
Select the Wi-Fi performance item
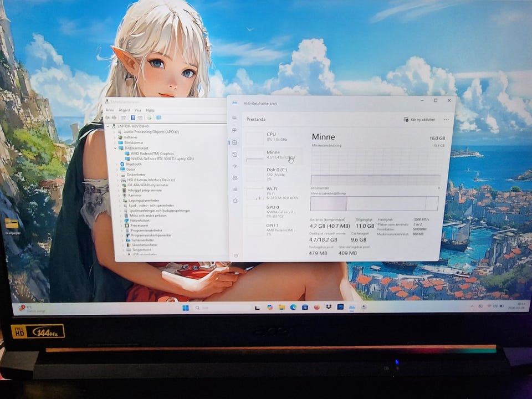273,193
